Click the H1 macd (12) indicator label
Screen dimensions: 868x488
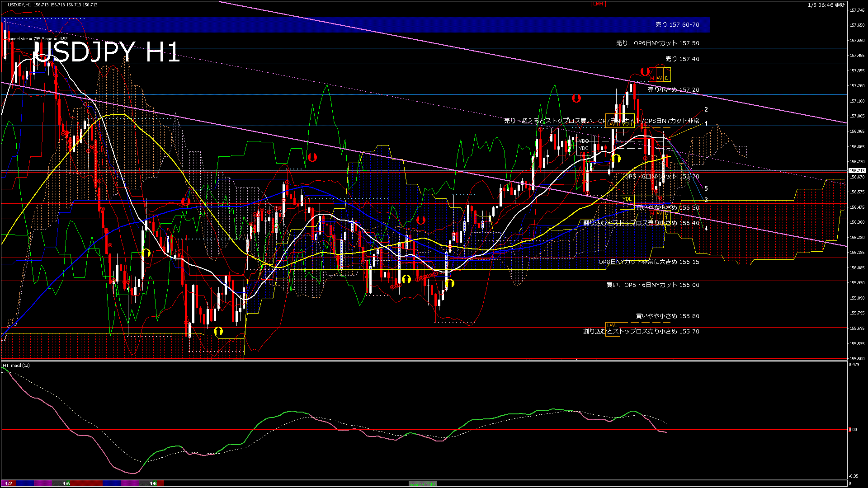tap(16, 365)
